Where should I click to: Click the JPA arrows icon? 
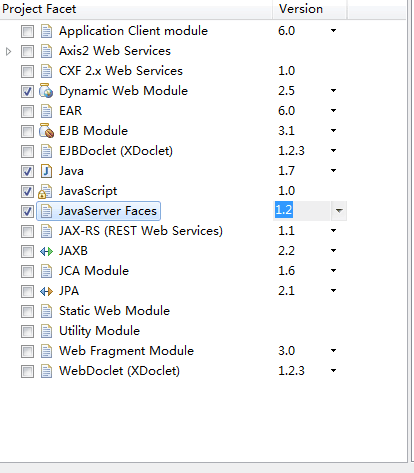(46, 291)
